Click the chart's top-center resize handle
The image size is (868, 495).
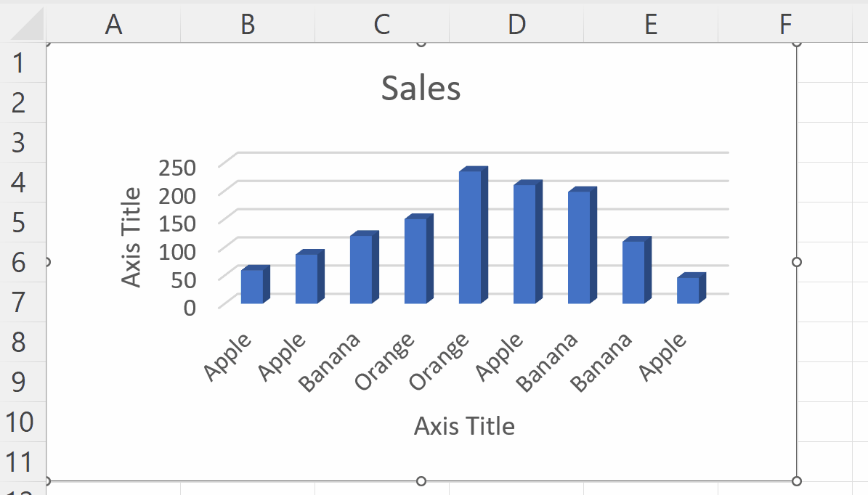point(420,44)
